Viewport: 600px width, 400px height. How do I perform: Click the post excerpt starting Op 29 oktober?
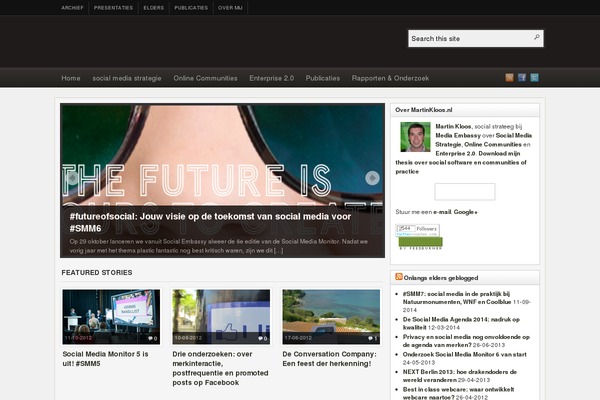218,246
